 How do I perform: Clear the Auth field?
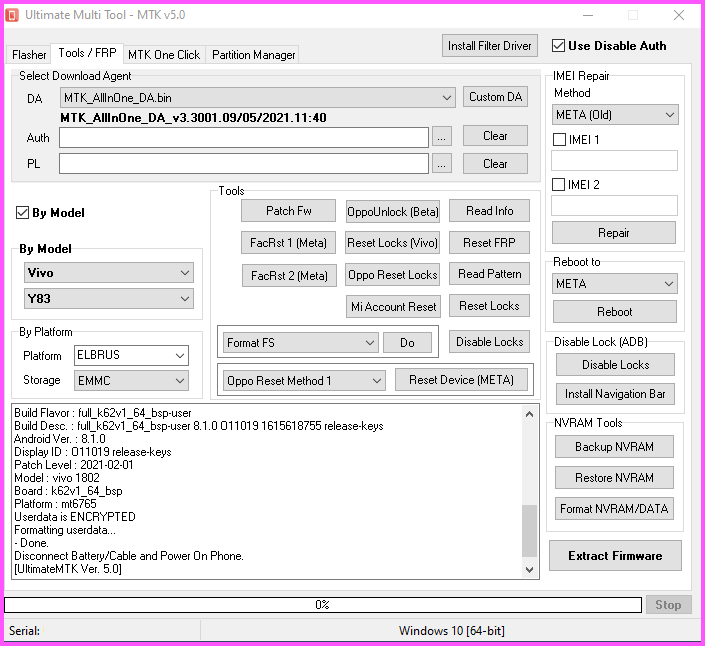pyautogui.click(x=495, y=136)
